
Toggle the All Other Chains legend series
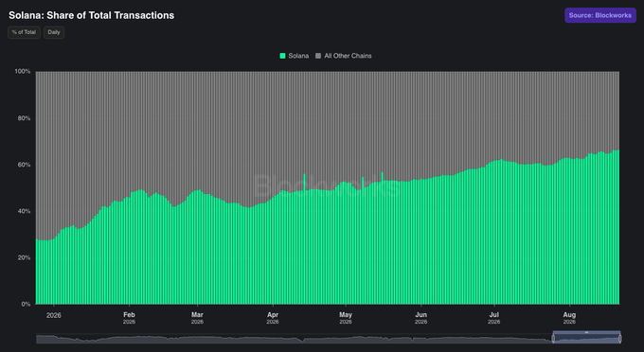pos(344,56)
